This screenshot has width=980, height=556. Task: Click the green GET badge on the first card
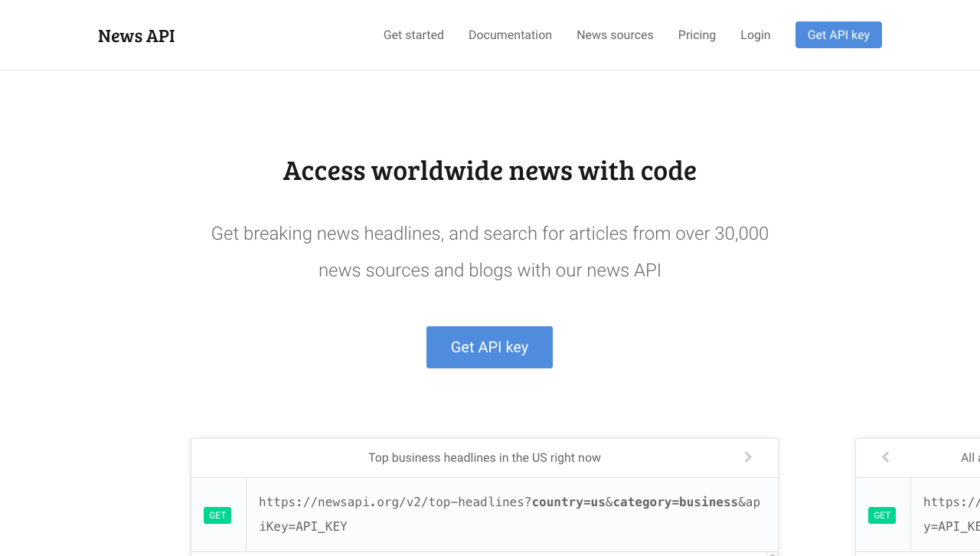click(x=217, y=515)
